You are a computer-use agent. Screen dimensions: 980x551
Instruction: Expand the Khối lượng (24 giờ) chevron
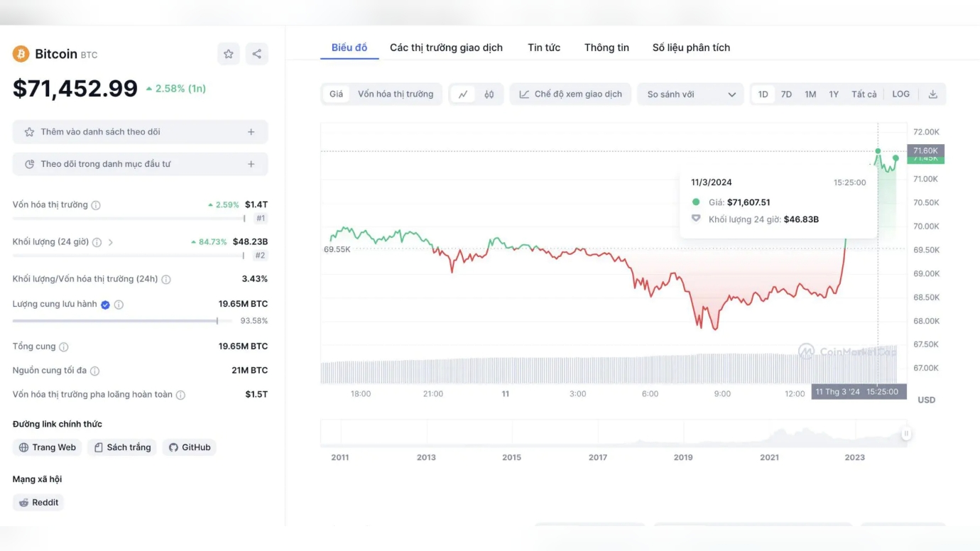tap(111, 242)
